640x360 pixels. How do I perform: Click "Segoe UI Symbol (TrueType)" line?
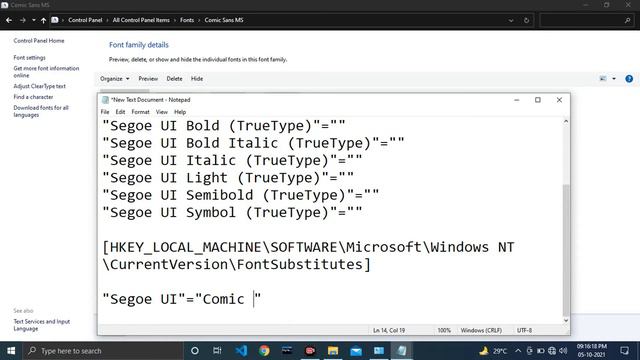point(232,213)
